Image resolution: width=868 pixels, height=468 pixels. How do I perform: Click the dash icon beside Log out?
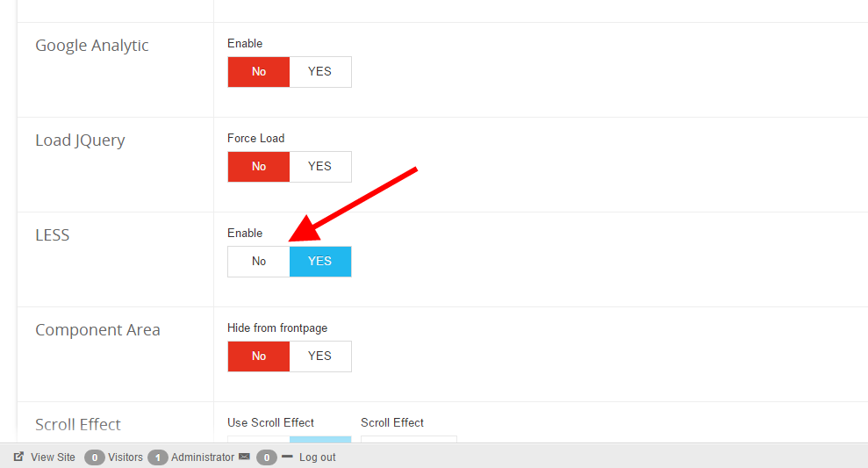tap(287, 457)
